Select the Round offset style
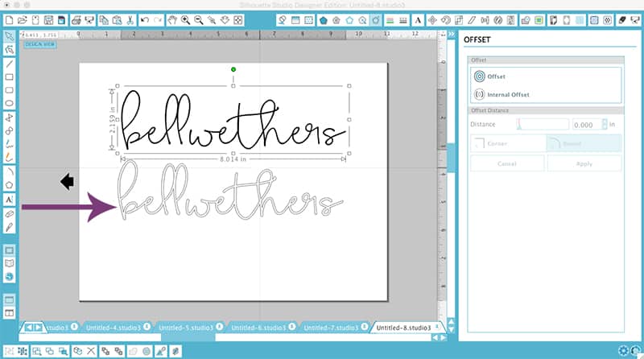Screen dimensions: 644x359 [584, 144]
